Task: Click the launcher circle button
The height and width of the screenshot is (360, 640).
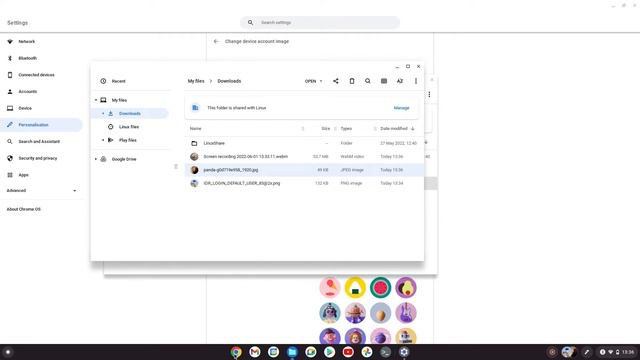Action: tap(8, 352)
